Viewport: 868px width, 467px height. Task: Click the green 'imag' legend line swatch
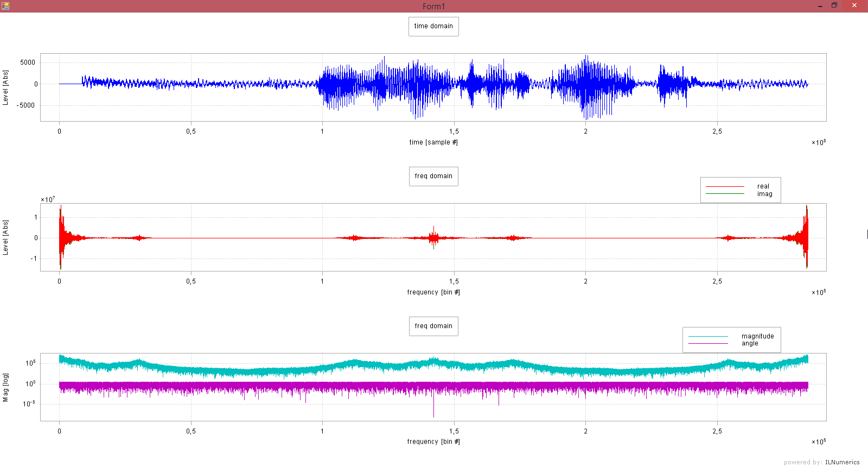point(725,194)
